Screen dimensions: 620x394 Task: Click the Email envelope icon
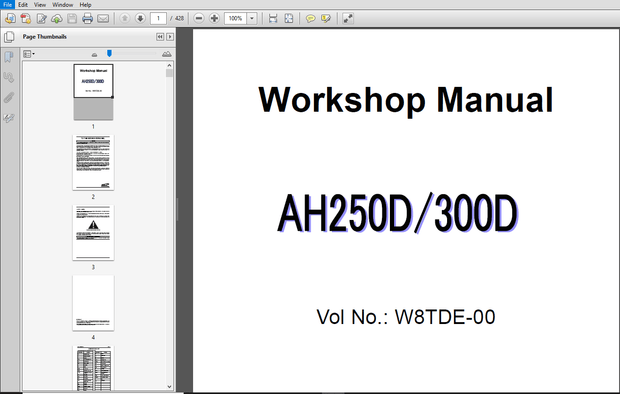(103, 18)
